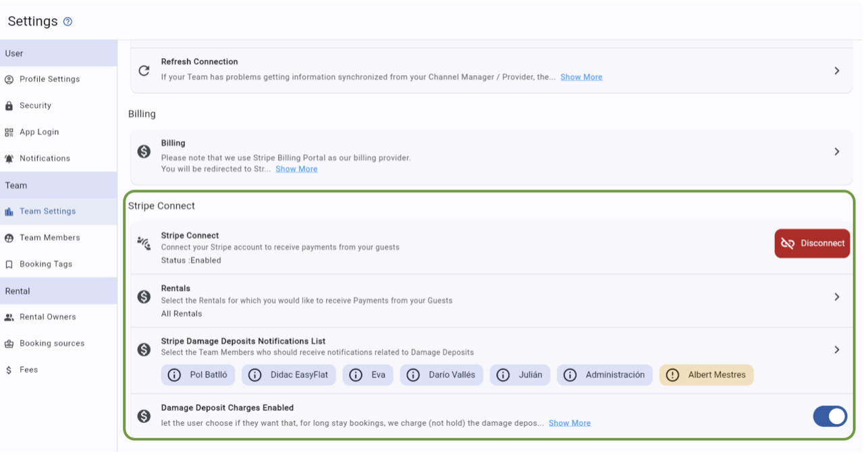Open Booking Tags page
The height and width of the screenshot is (474, 868).
point(59,265)
